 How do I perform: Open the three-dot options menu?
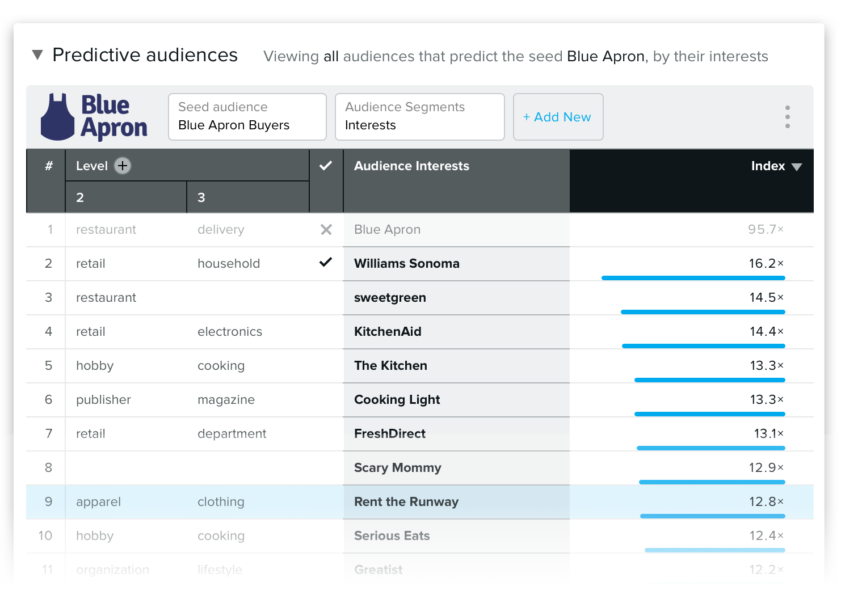tap(787, 117)
